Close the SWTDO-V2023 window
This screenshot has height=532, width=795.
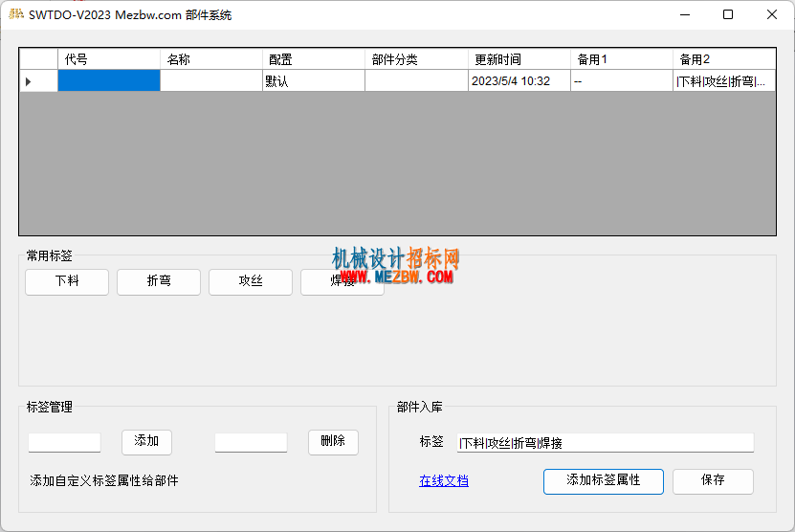tap(772, 14)
